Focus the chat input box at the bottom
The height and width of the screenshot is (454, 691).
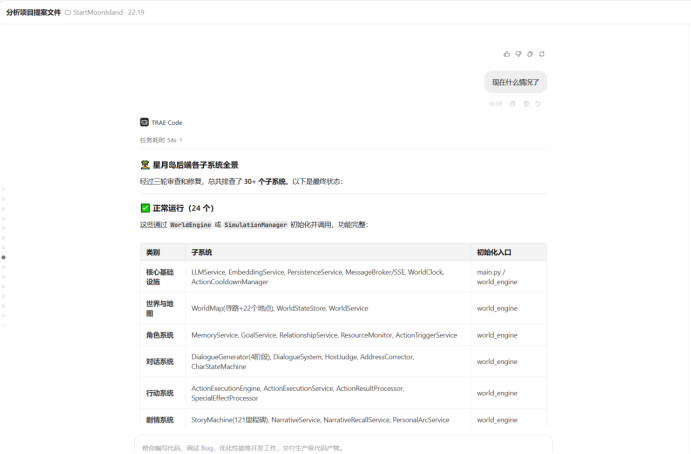(x=343, y=447)
